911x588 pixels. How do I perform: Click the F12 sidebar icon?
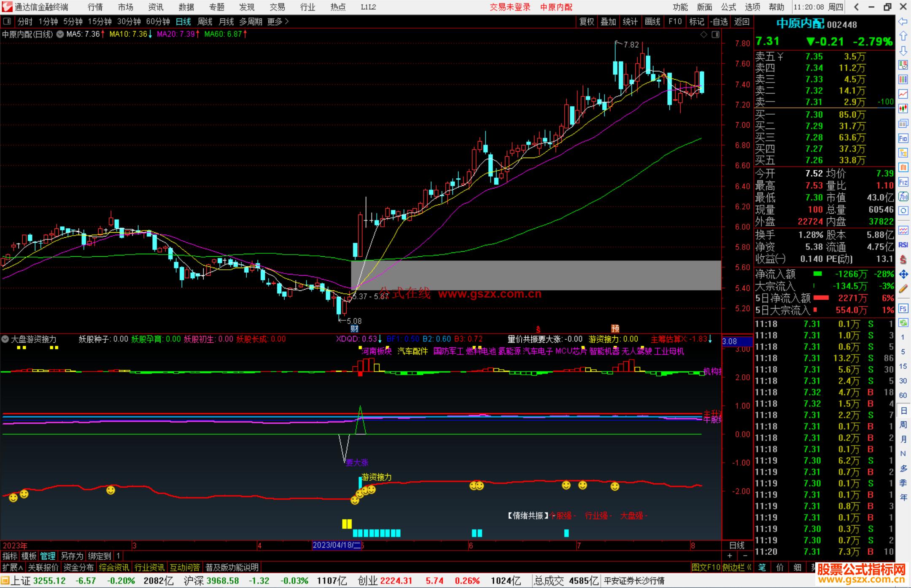click(x=903, y=182)
